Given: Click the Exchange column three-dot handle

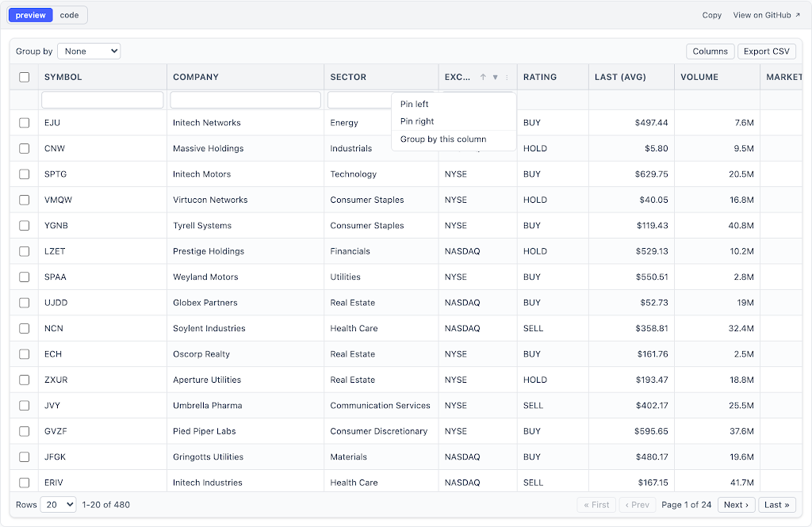Looking at the screenshot, I should (507, 77).
